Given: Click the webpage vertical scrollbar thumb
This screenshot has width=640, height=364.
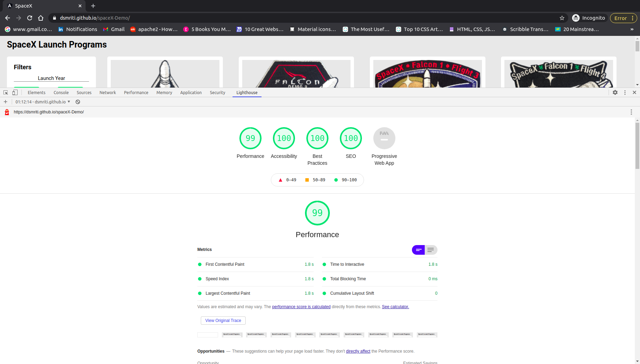Looking at the screenshot, I should 637,46.
